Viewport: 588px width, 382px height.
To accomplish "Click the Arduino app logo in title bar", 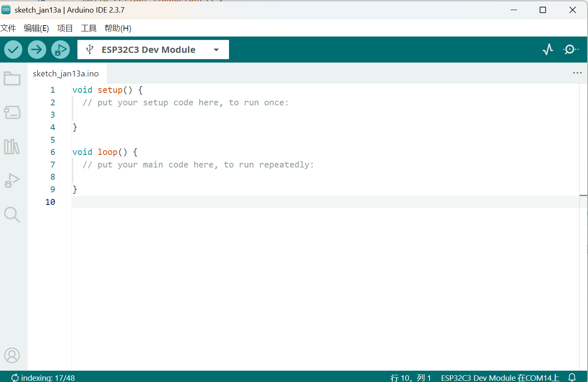I will (x=6, y=10).
